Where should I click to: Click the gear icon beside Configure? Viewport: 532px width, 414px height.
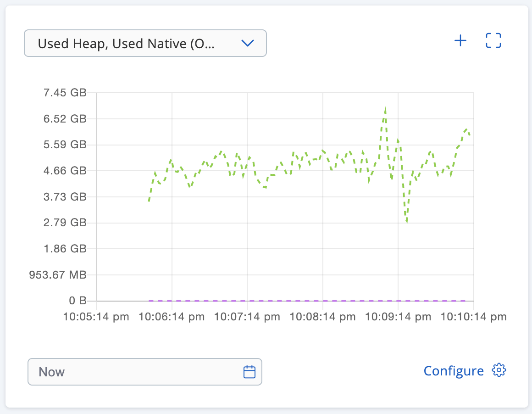tap(499, 370)
